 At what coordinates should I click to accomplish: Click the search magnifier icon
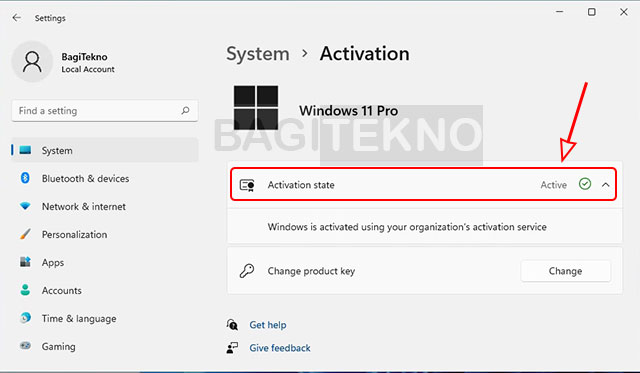185,110
